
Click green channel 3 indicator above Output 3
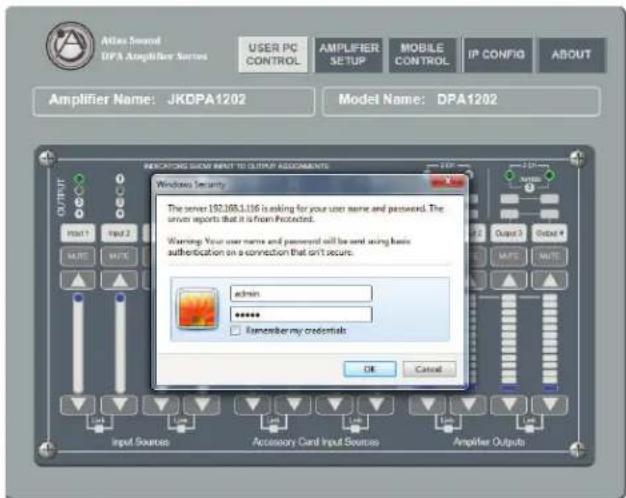point(509,175)
